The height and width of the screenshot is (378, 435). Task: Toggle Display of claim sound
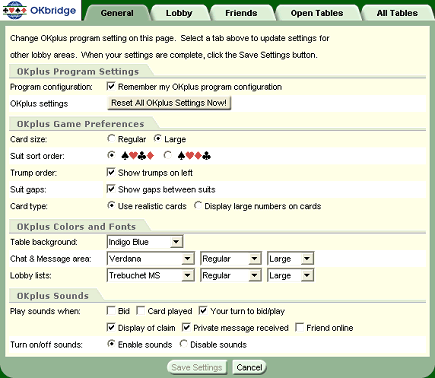pos(111,327)
